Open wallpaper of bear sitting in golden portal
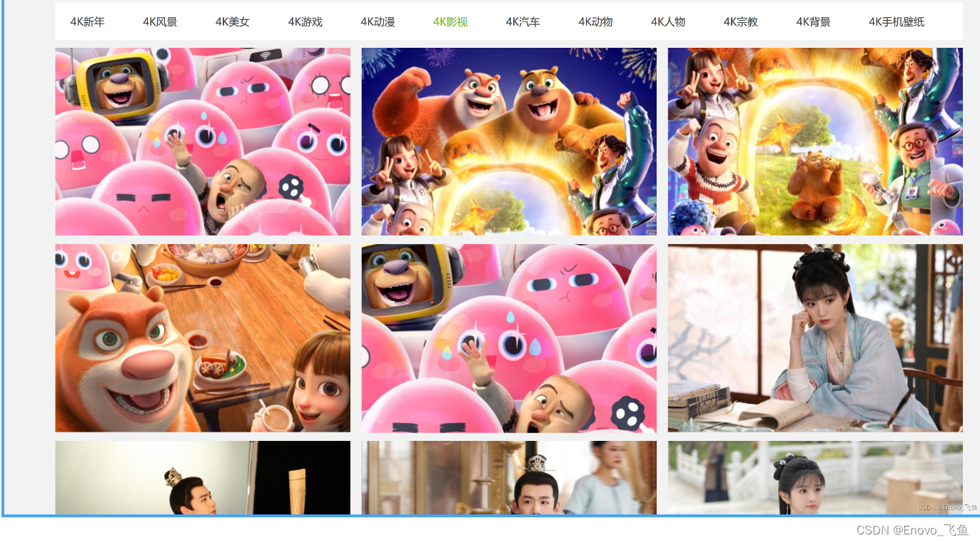This screenshot has width=980, height=543. click(815, 141)
